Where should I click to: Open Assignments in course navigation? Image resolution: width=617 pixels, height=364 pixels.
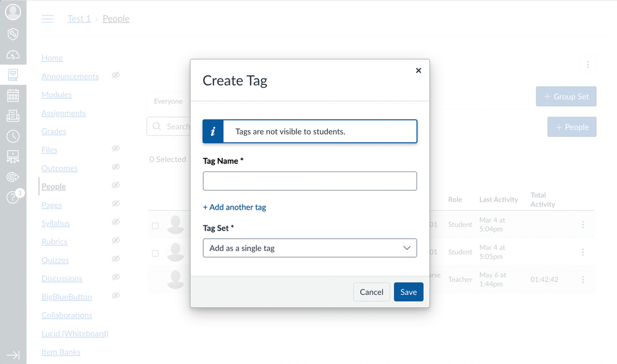[x=64, y=113]
